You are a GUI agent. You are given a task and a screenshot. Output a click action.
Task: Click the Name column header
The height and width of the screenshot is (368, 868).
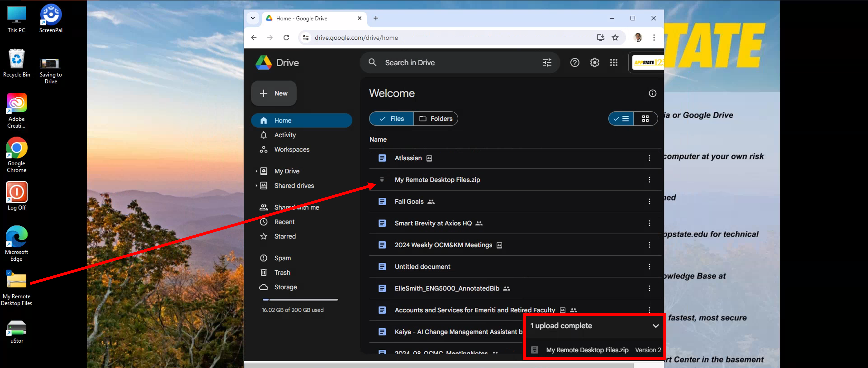pos(378,140)
